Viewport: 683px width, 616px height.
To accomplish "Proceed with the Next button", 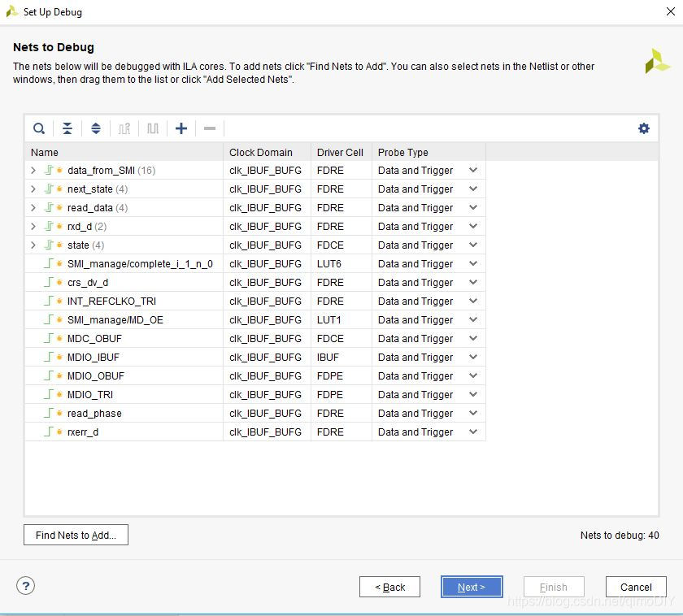I will click(472, 588).
